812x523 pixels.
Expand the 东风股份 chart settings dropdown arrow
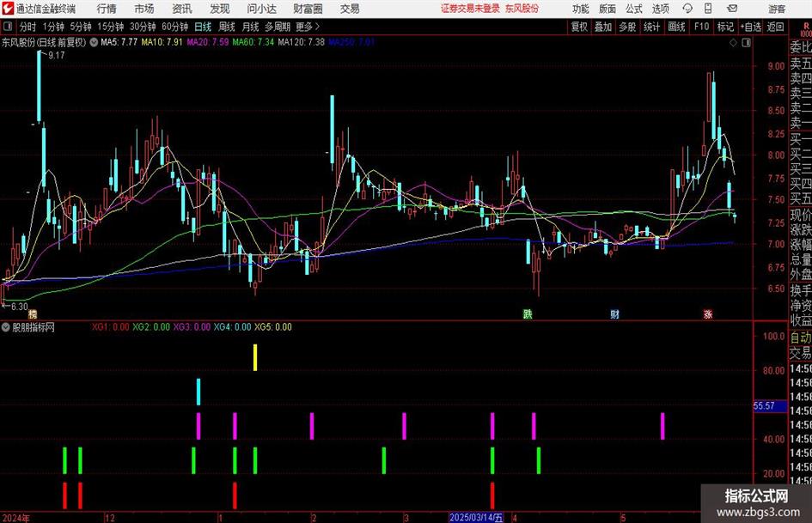tap(94, 42)
